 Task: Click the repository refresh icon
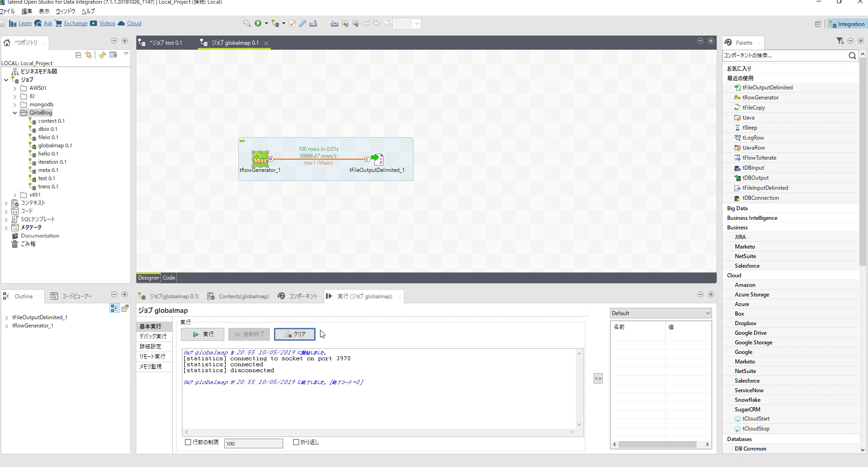(103, 55)
